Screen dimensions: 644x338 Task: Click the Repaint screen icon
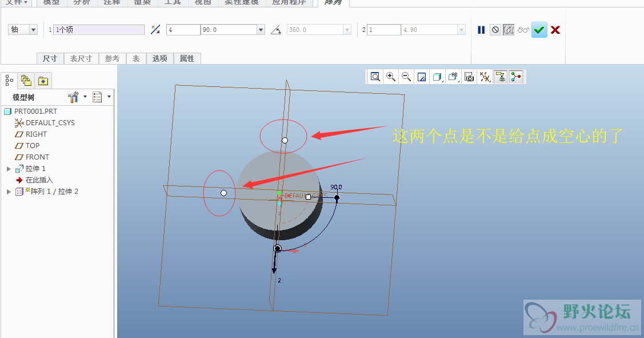click(422, 77)
